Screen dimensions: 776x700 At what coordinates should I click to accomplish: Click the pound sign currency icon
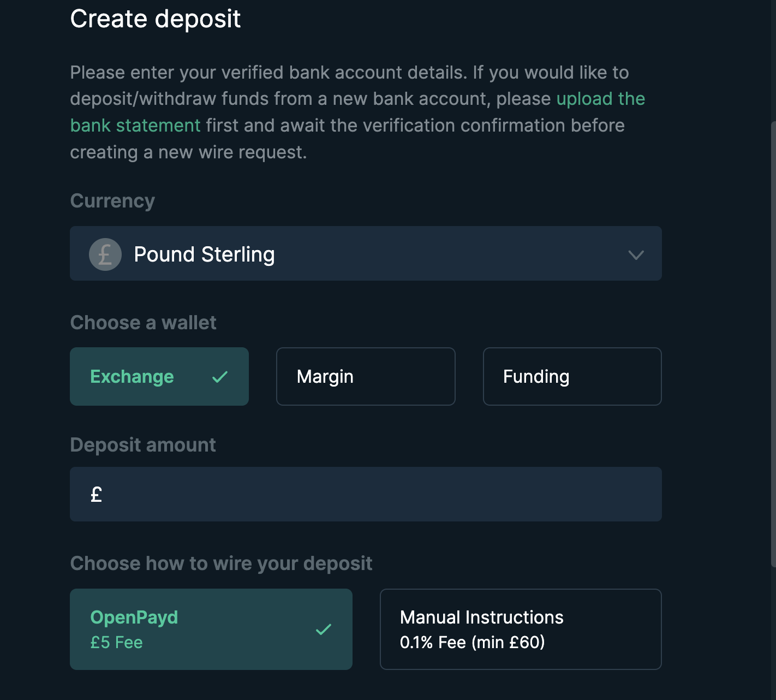click(105, 254)
